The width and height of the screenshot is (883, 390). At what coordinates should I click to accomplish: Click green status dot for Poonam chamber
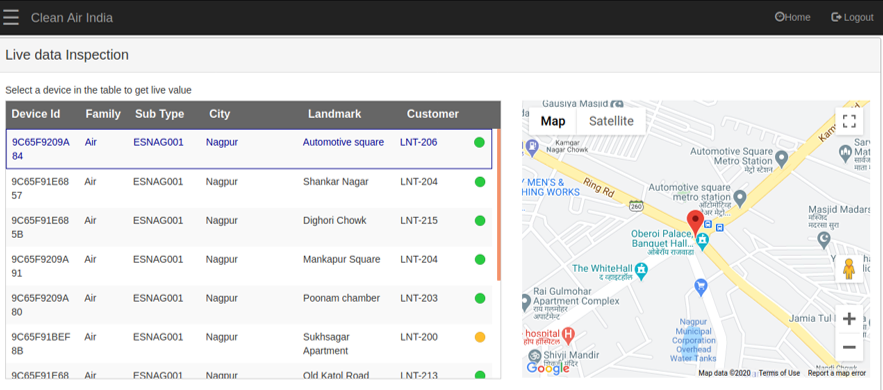tap(480, 298)
